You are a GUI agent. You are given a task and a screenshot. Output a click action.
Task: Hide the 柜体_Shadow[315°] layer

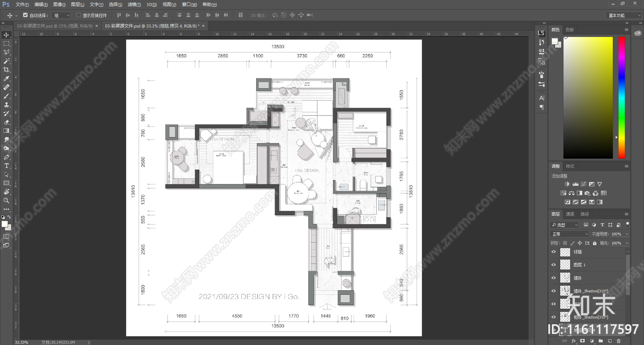[x=554, y=317]
